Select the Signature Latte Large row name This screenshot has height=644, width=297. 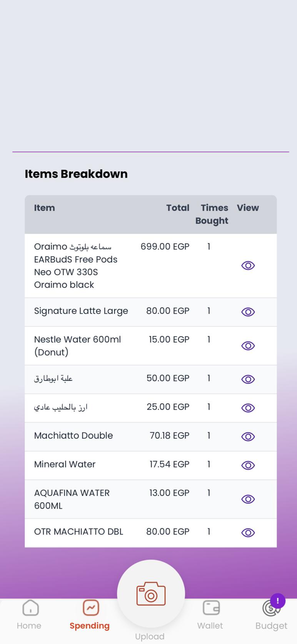point(81,311)
